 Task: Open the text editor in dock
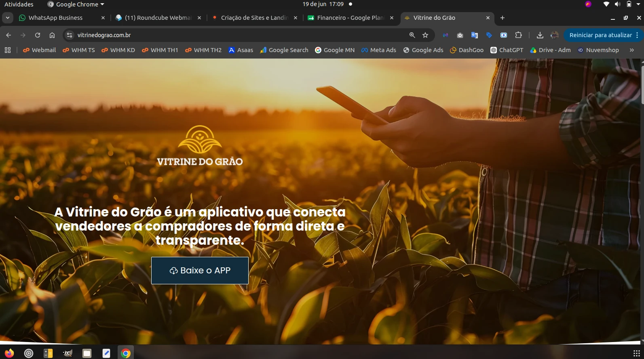(x=106, y=353)
